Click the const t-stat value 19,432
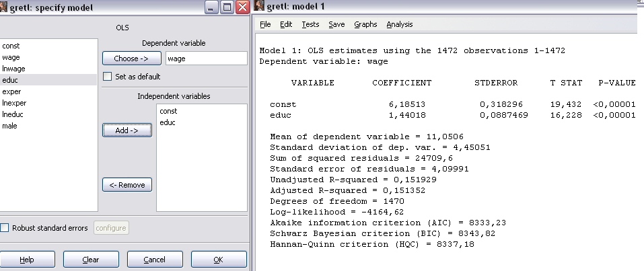Screen dimensions: 644x271 [x=566, y=105]
